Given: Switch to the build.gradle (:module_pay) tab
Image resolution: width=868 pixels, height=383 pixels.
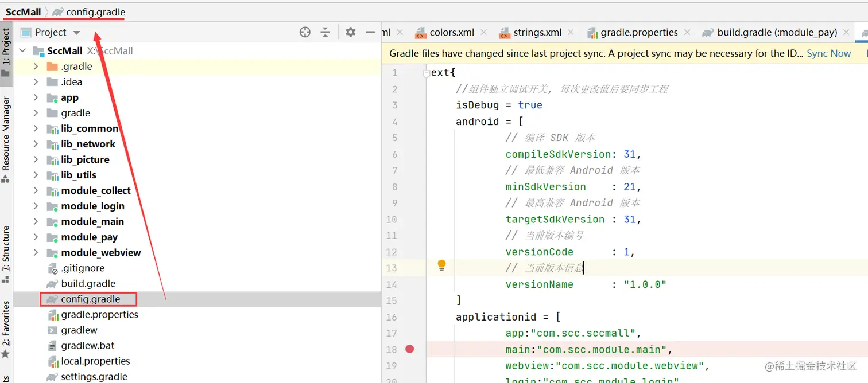Looking at the screenshot, I should [x=776, y=33].
